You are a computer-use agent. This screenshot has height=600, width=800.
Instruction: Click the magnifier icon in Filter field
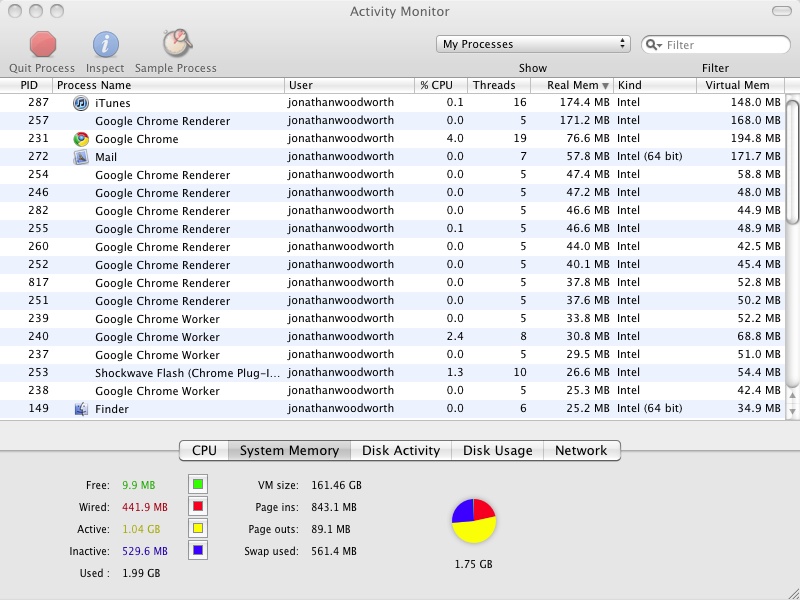[653, 45]
